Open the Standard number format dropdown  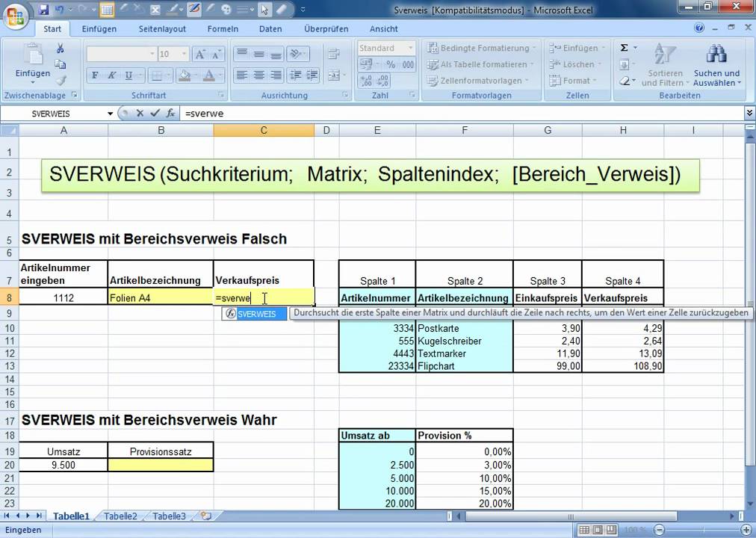coord(411,49)
